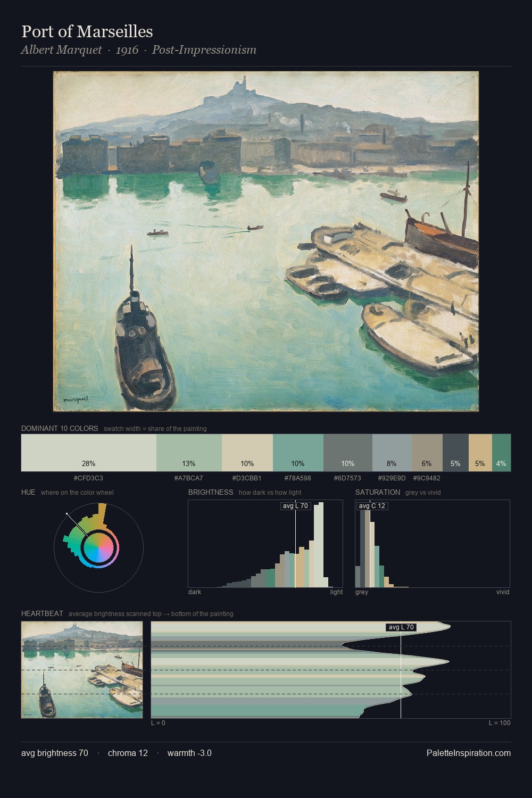This screenshot has width=532, height=798.
Task: Click the DOMINANT 10 COLORS heading
Action: pos(60,428)
